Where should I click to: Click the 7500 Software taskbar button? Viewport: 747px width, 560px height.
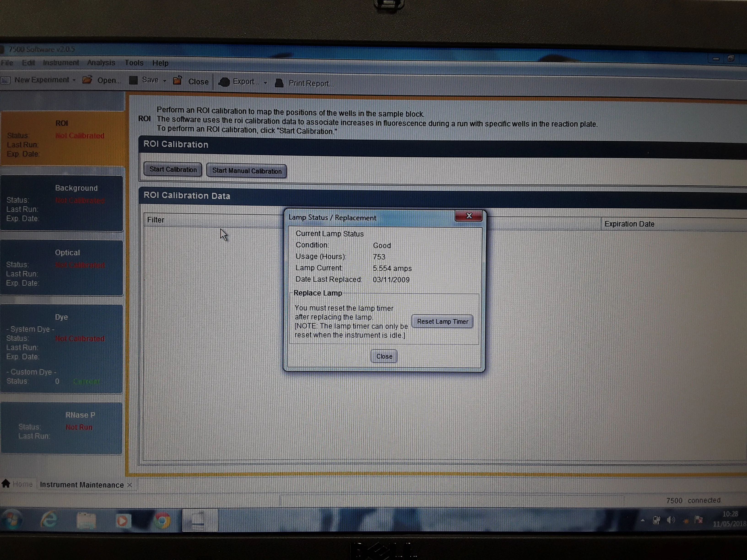[x=200, y=520]
